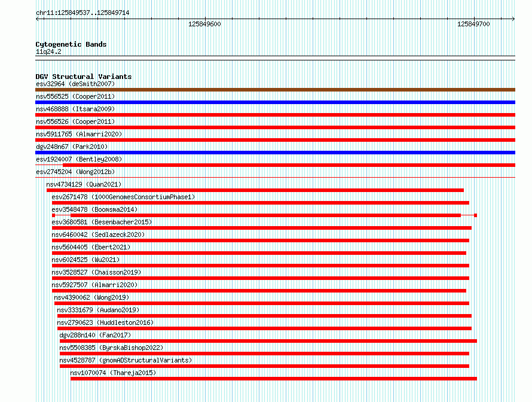Image resolution: width=532 pixels, height=402 pixels.
Task: Click the 125849600 ruler position label
Action: point(204,24)
